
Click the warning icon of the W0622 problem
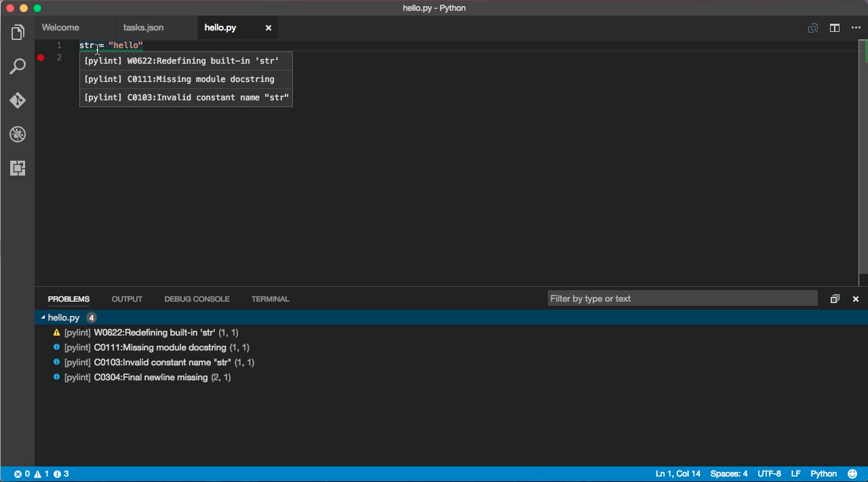tap(57, 333)
